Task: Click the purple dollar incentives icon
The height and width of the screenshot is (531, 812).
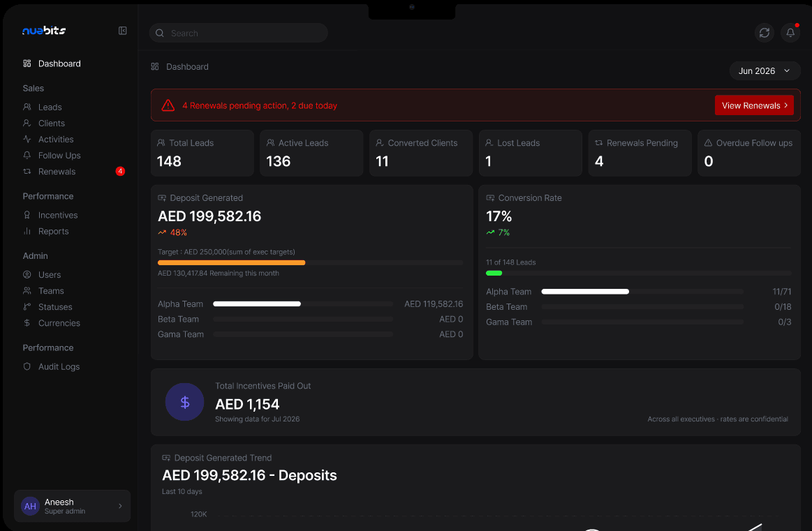Action: click(x=184, y=402)
